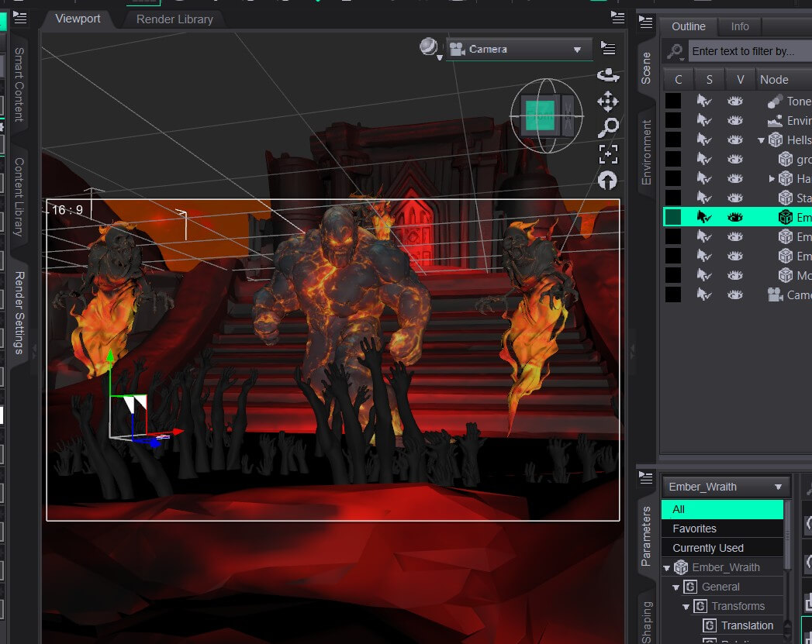
Task: Open the Shaping side tab
Action: (x=646, y=621)
